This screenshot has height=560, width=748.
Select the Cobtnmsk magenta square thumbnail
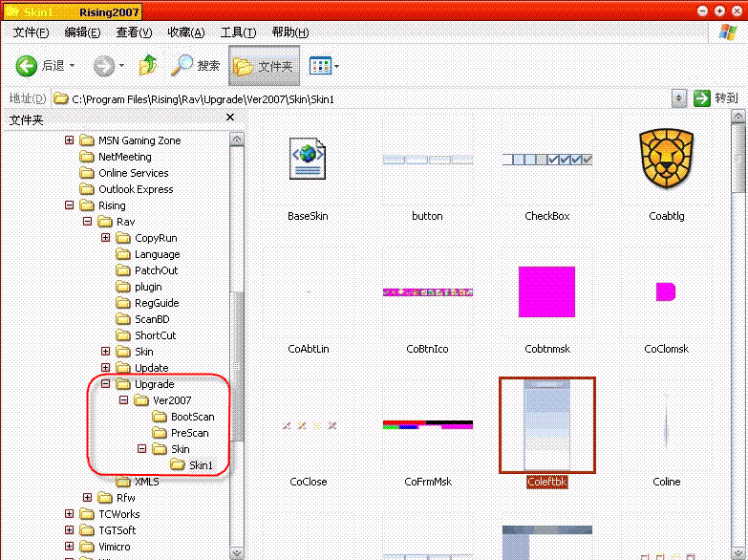tap(546, 291)
